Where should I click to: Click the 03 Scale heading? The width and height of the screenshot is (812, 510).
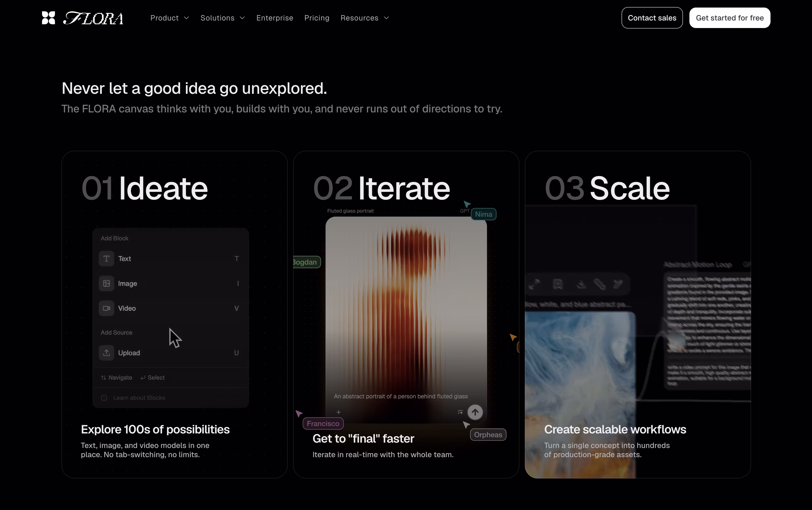(608, 188)
